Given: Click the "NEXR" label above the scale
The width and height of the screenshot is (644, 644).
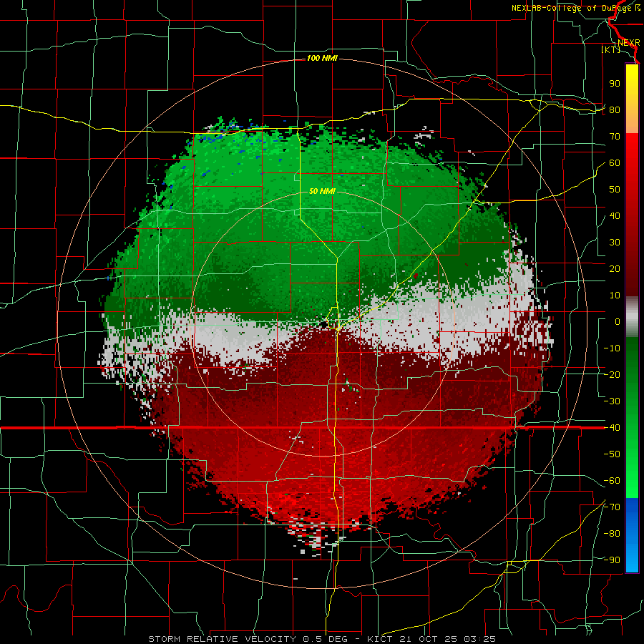Looking at the screenshot, I should [628, 43].
